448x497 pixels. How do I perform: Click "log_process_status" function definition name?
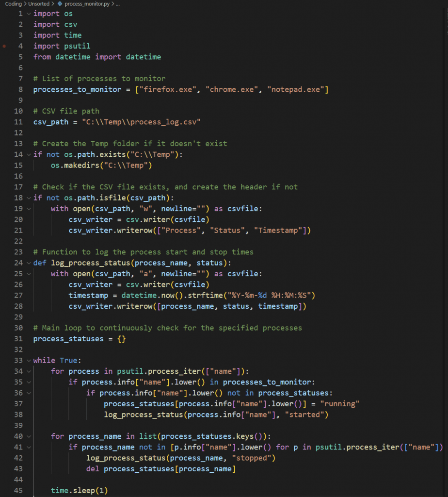click(x=91, y=263)
